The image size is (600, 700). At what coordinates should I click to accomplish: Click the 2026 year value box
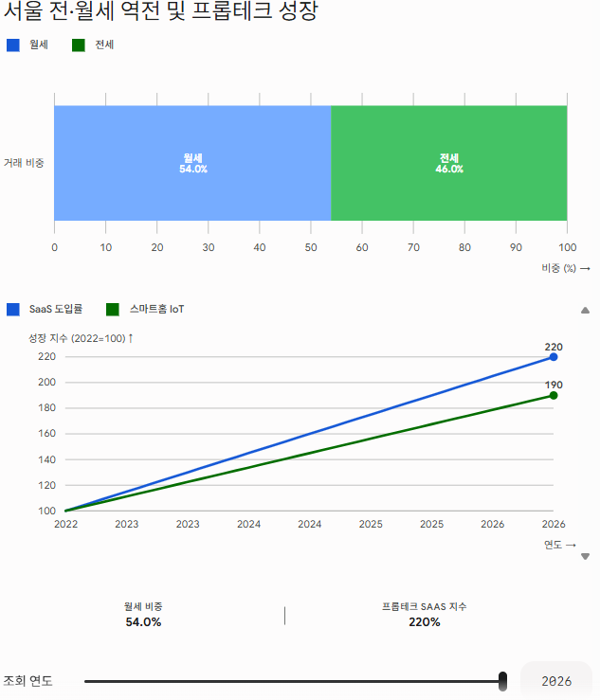coord(556,681)
